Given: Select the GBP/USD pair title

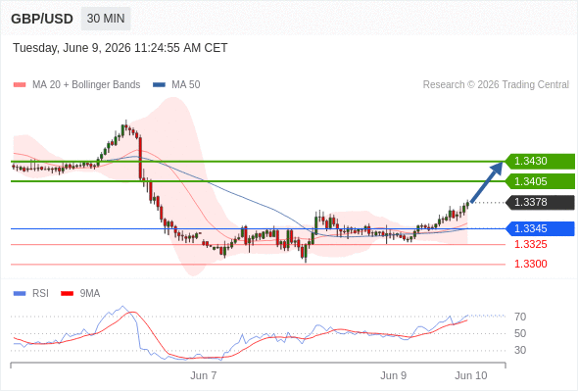Looking at the screenshot, I should [x=42, y=19].
